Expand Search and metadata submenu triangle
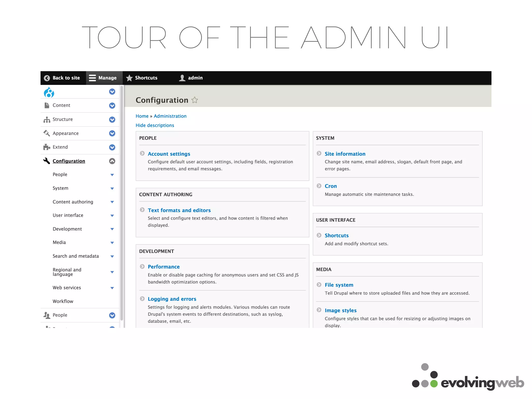Image resolution: width=532 pixels, height=399 pixels. click(x=112, y=256)
